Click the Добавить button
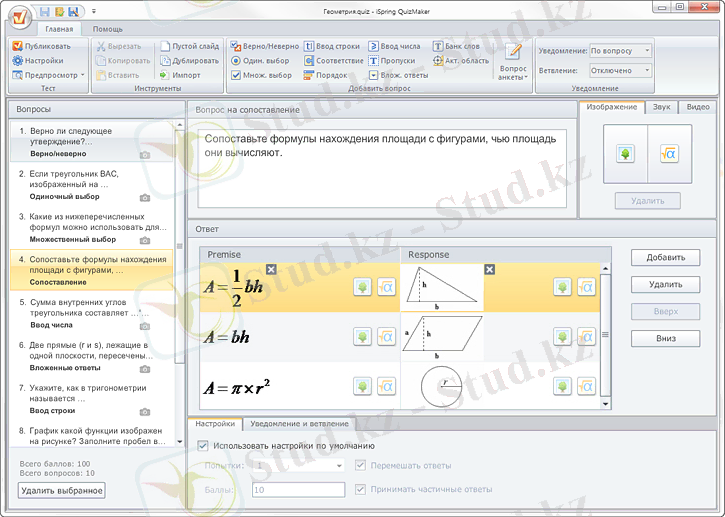This screenshot has height=517, width=725. click(665, 258)
